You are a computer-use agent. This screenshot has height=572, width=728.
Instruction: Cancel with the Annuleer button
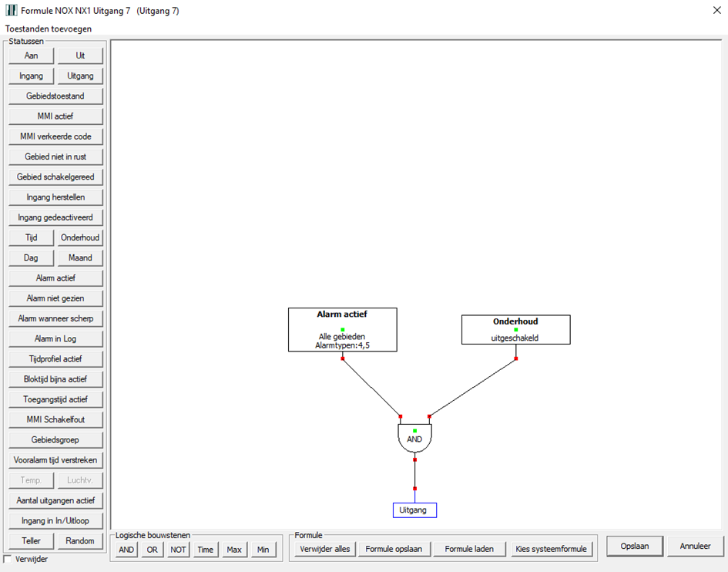[695, 546]
